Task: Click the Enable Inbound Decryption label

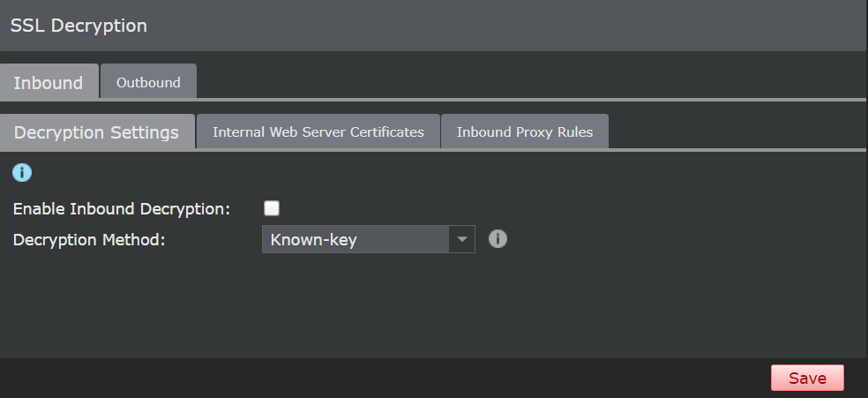Action: tap(121, 209)
